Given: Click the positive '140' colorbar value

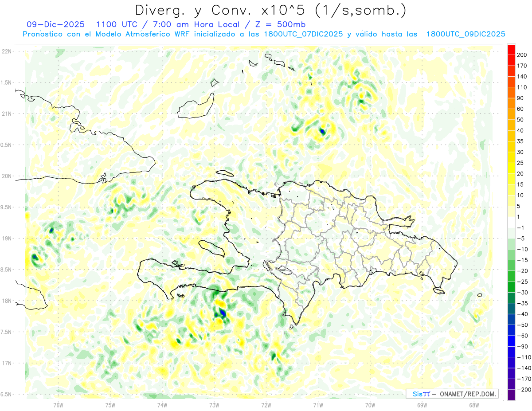Looking at the screenshot, I should coord(522,77).
